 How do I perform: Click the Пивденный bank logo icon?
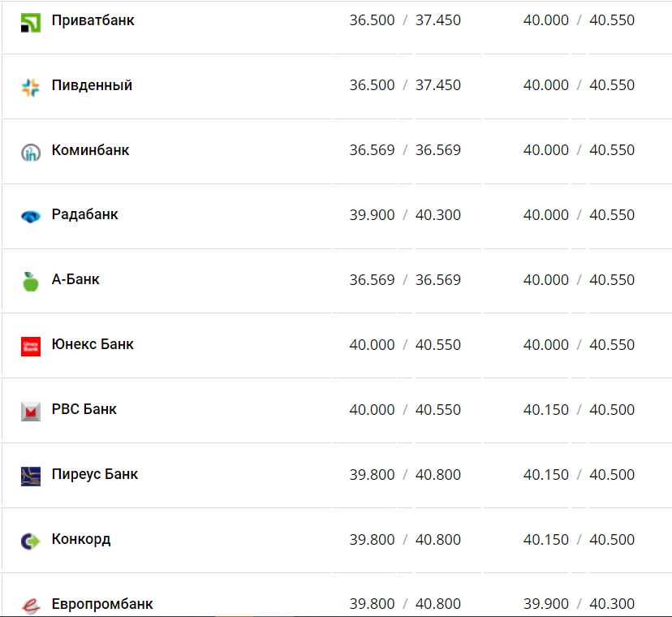31,87
